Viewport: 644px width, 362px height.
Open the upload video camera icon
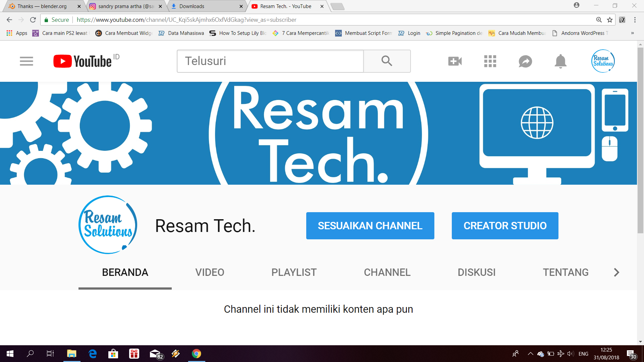coord(455,61)
